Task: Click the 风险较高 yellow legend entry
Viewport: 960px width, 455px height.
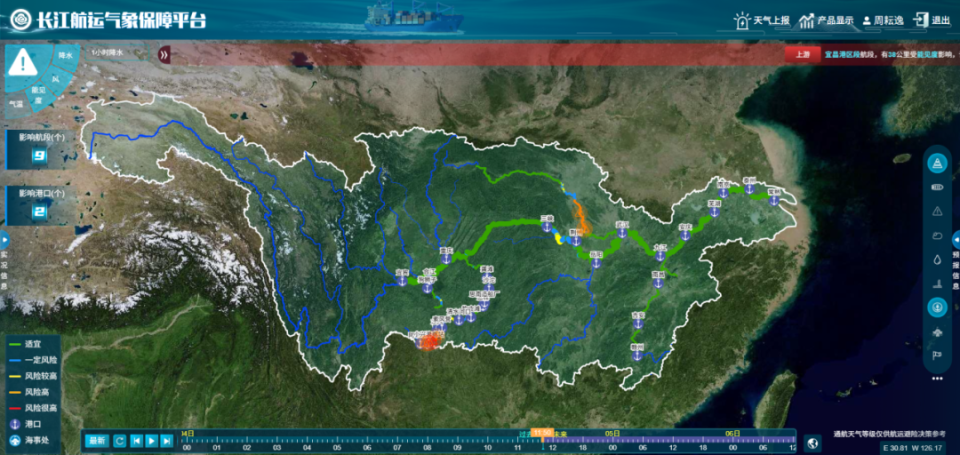Action: click(x=32, y=375)
